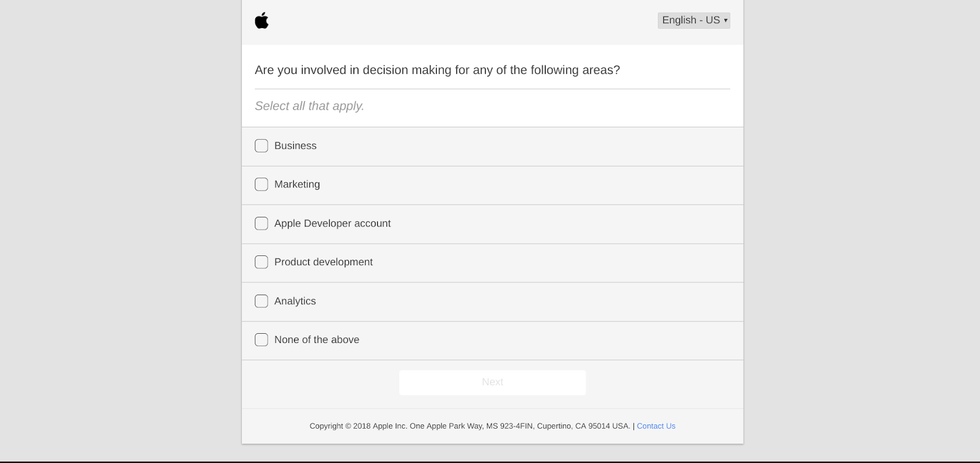980x463 pixels.
Task: Open the Contact Us link
Action: point(656,426)
